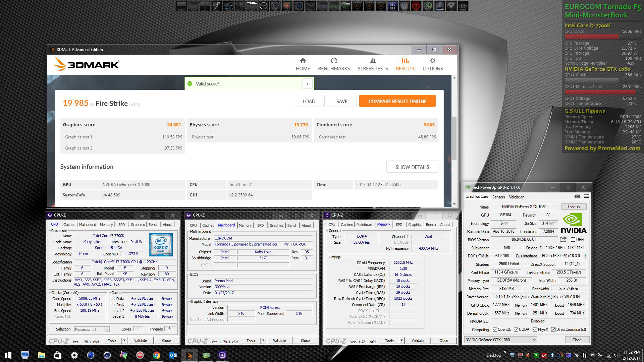Click the CPU Clock red bar in the sidebar gadget
Image resolution: width=644 pixels, height=362 pixels.
pos(592,37)
